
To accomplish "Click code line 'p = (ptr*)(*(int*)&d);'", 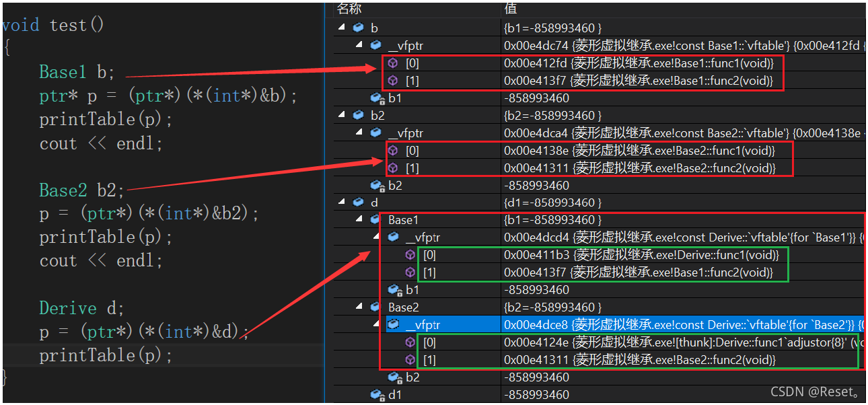I will pos(144,331).
